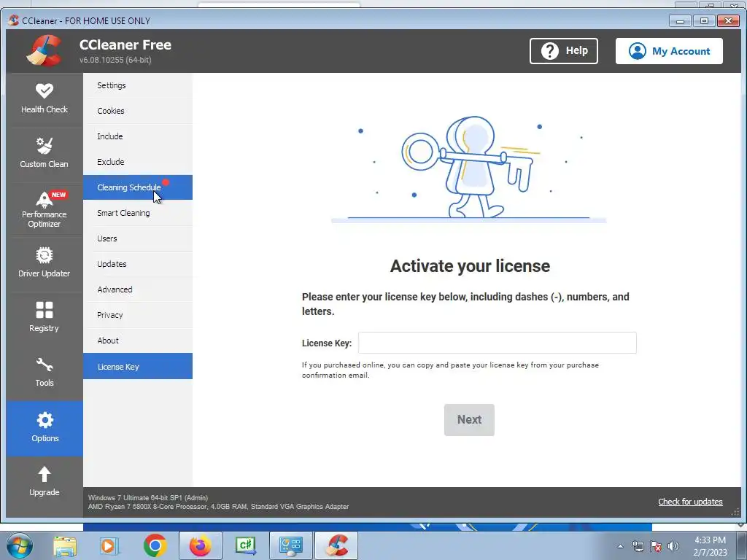
Task: Click the Windows 7 Ultimate system info text
Action: pyautogui.click(x=148, y=497)
